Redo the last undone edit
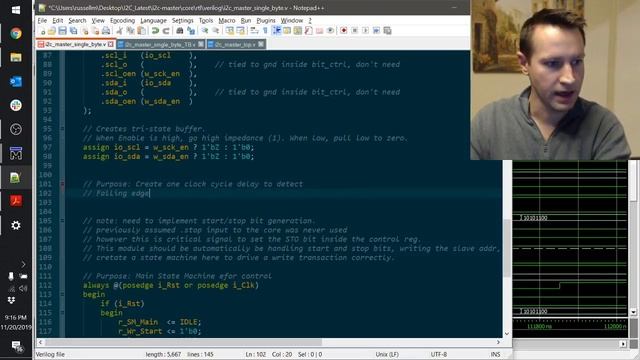640x360 pixels. click(166, 31)
